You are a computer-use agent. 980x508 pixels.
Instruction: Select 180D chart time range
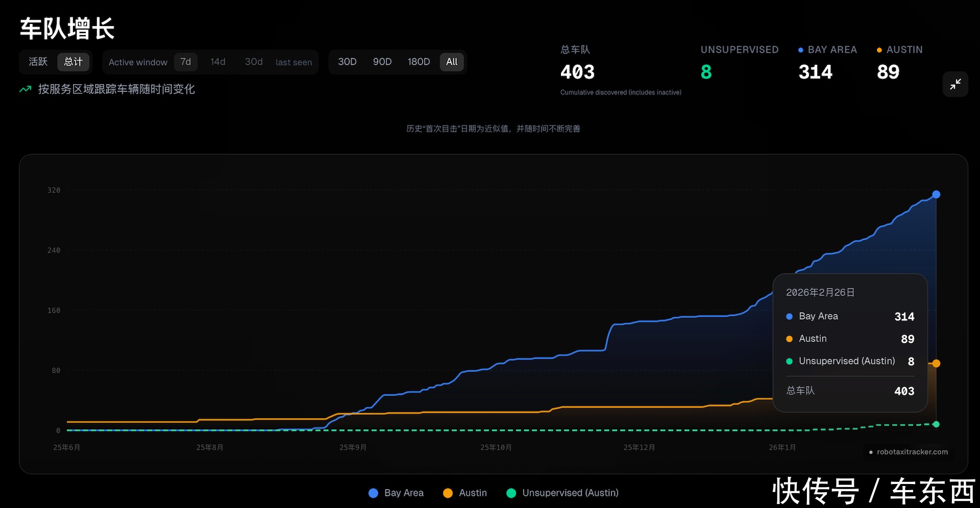419,62
